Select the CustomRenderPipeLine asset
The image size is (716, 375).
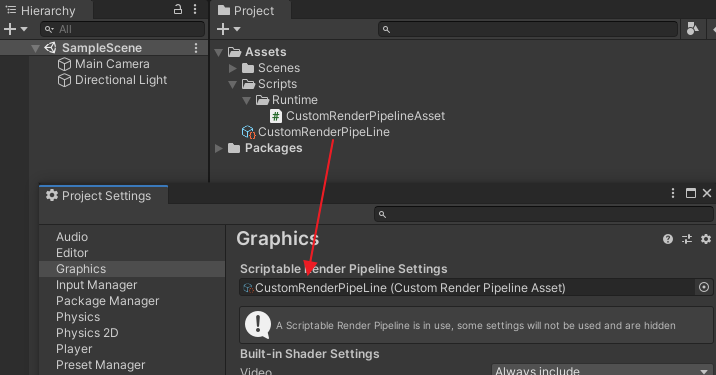point(323,132)
